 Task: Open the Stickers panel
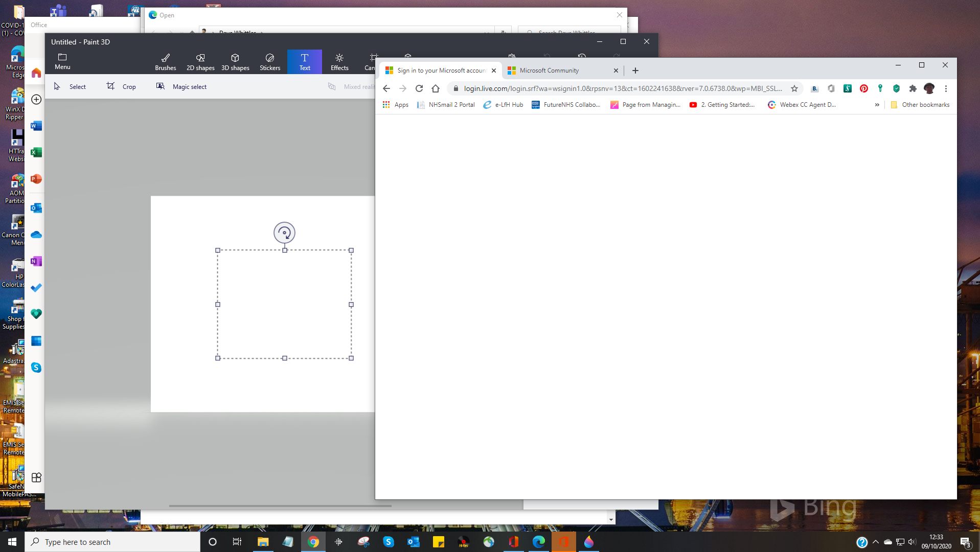point(269,61)
